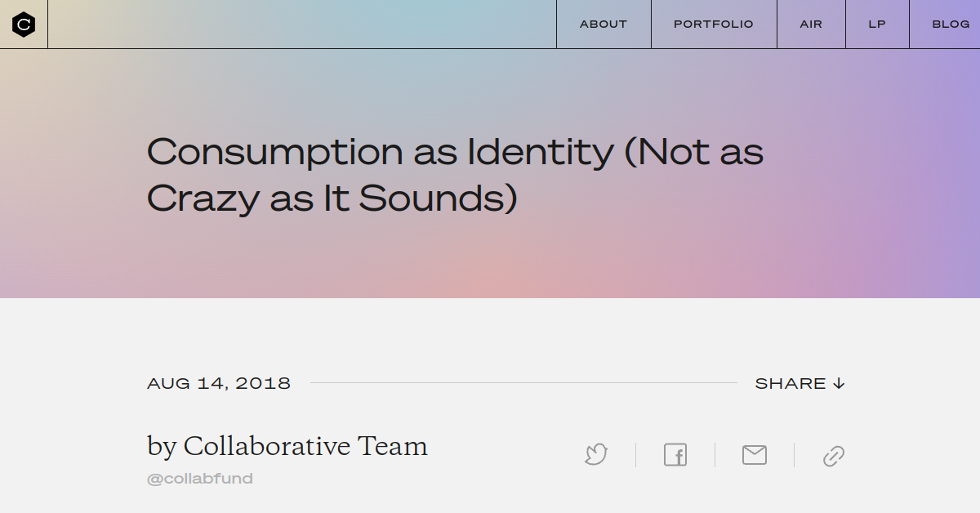Screen dimensions: 980x513
Task: Visit the @collabfund profile link
Action: pyautogui.click(x=199, y=479)
